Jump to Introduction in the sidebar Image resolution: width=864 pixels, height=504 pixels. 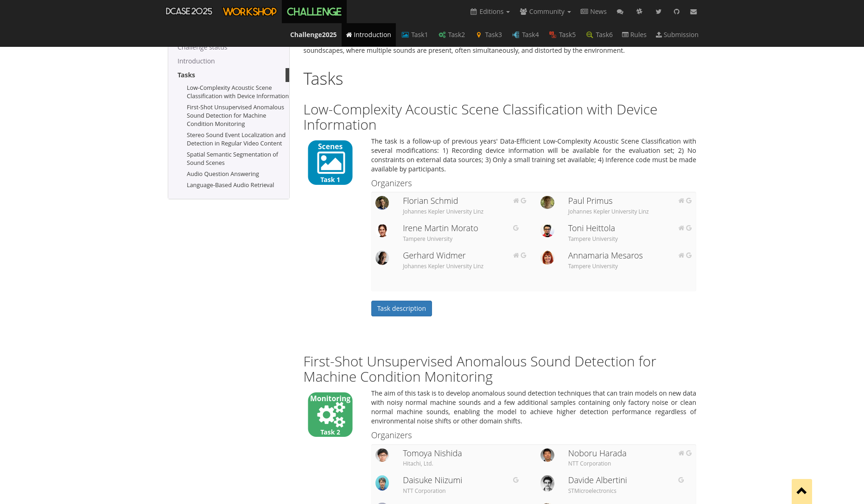tap(196, 61)
